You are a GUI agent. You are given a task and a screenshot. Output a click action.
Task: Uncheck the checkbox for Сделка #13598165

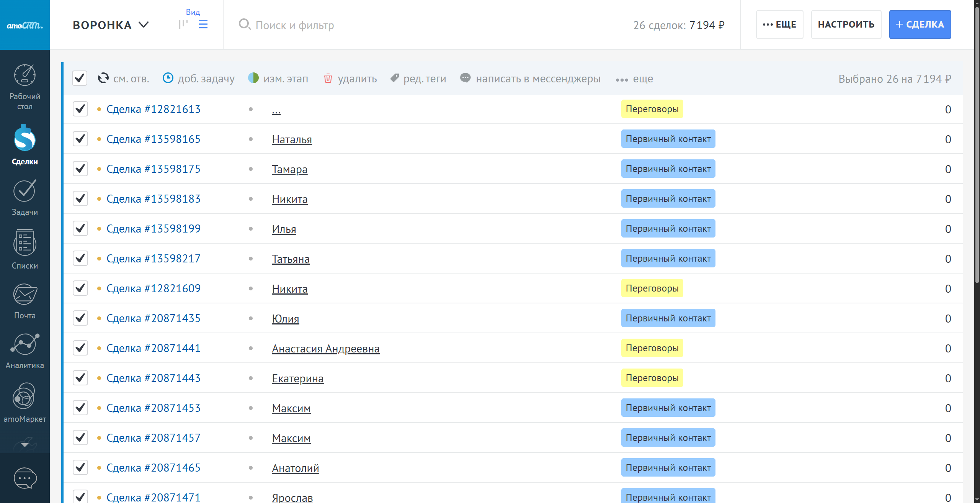coord(80,139)
